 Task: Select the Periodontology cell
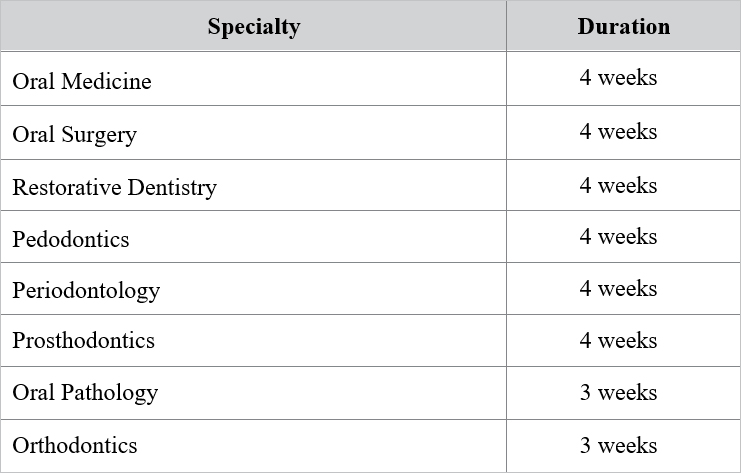click(x=253, y=289)
